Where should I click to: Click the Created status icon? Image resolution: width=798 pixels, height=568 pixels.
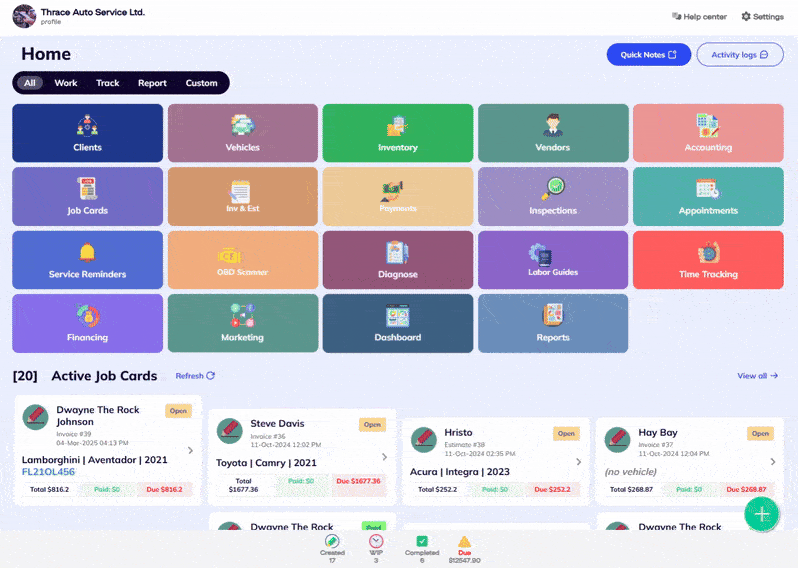[332, 541]
